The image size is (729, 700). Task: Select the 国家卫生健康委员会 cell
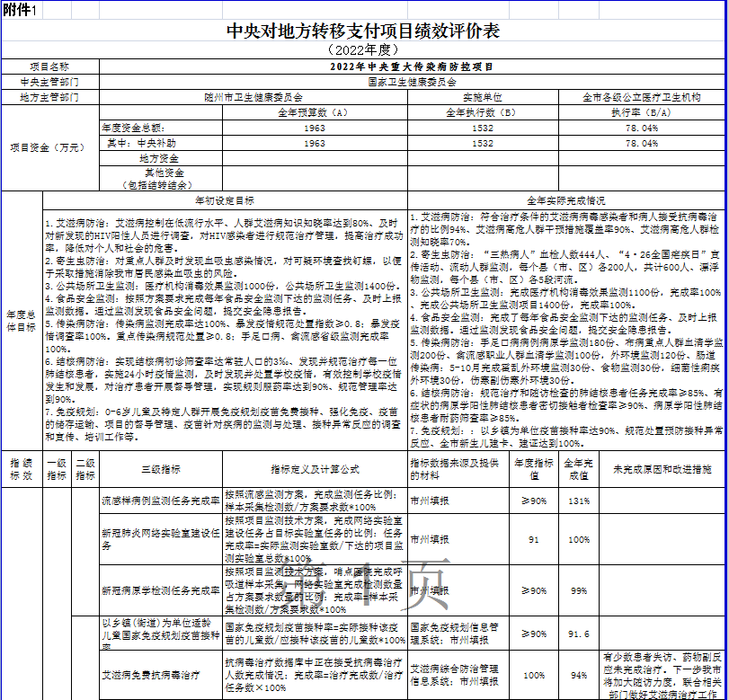tap(412, 82)
